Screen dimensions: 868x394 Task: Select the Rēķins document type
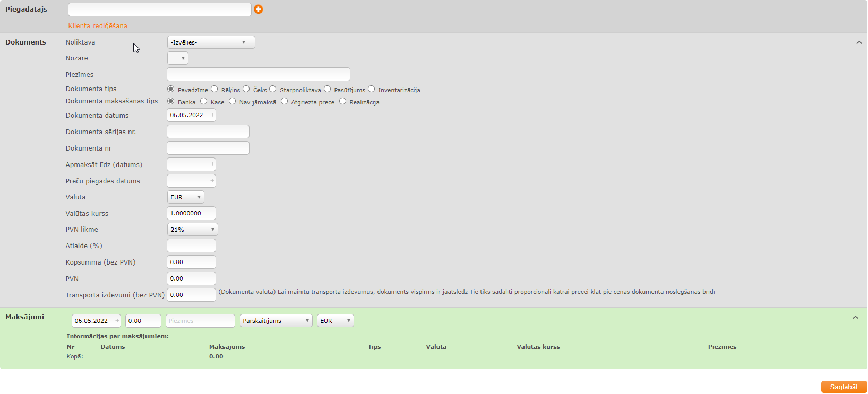point(214,89)
